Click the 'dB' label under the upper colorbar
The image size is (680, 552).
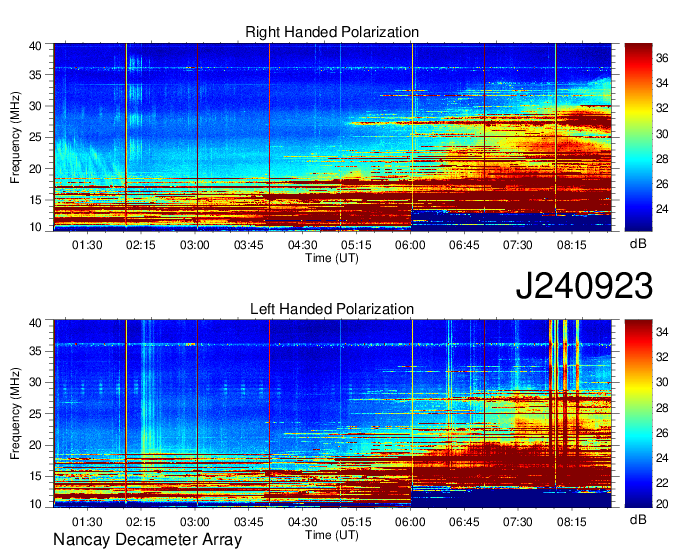coord(638,244)
